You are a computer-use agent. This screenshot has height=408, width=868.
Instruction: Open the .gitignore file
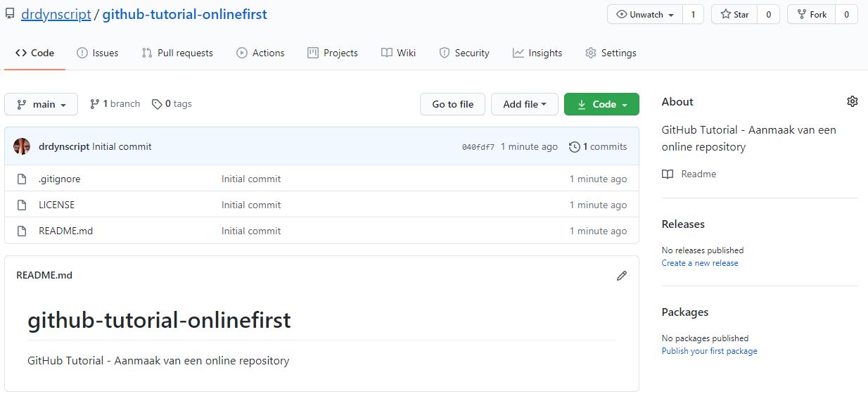(x=60, y=179)
